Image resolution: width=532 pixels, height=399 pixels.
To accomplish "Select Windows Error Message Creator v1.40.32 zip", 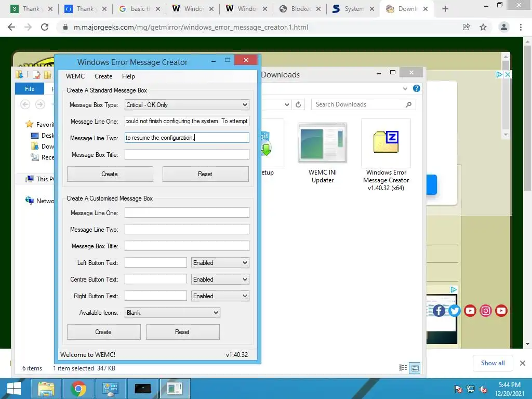I will tap(386, 156).
